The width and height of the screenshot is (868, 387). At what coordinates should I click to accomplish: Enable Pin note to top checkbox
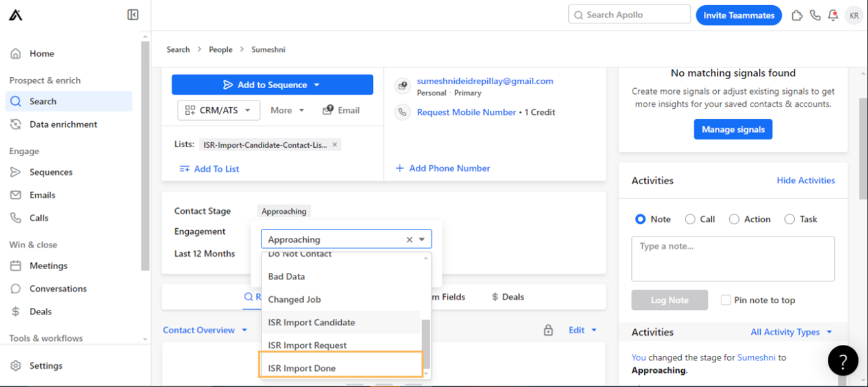click(726, 300)
